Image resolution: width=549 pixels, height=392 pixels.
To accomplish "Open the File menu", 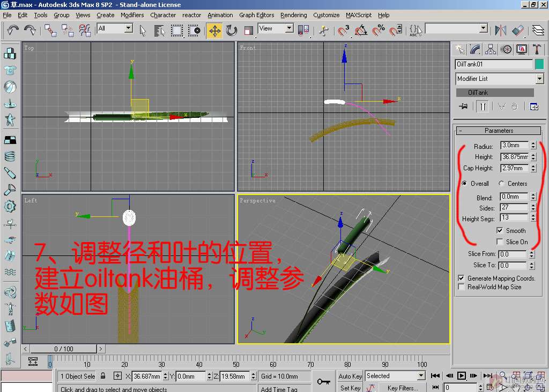I will 7,15.
